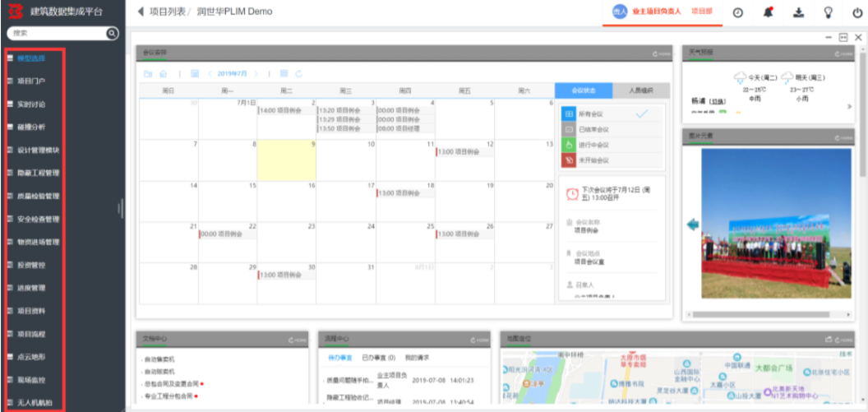The image size is (868, 412).
Task: Go to previous month with left chevron
Action: (x=210, y=74)
